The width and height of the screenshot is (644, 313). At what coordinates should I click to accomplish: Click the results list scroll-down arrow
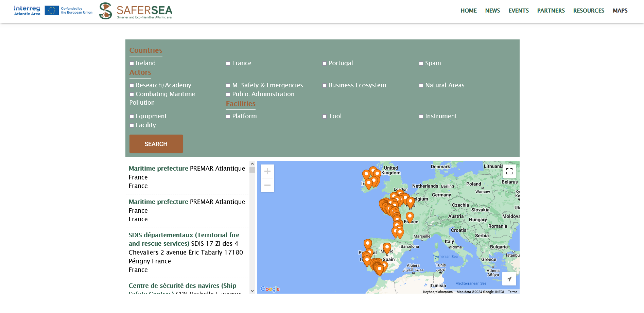252,291
